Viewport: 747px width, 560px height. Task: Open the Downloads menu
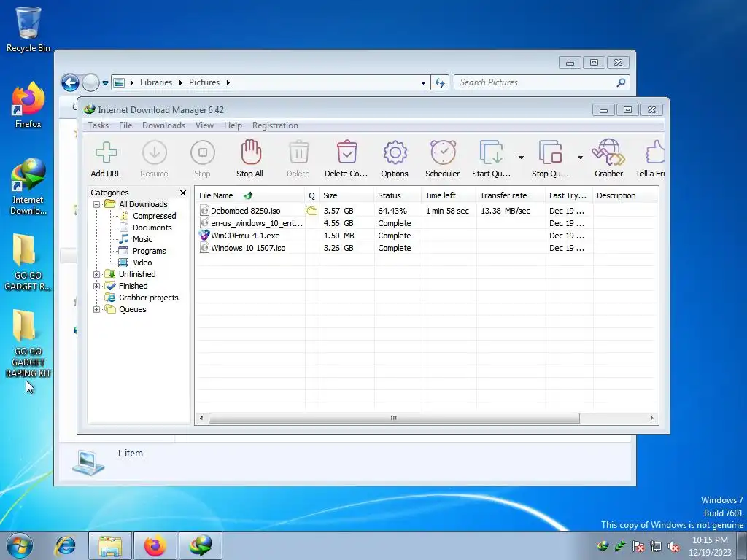pos(163,125)
